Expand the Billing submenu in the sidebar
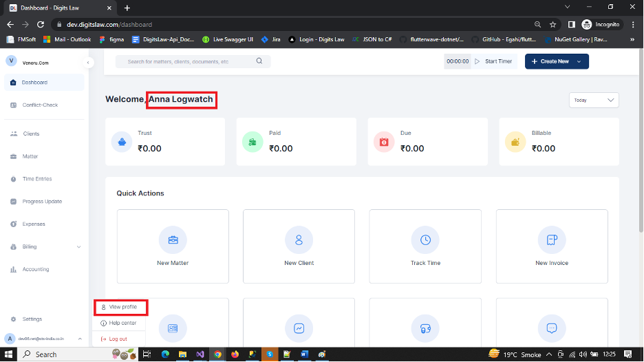644x362 pixels. pyautogui.click(x=78, y=247)
